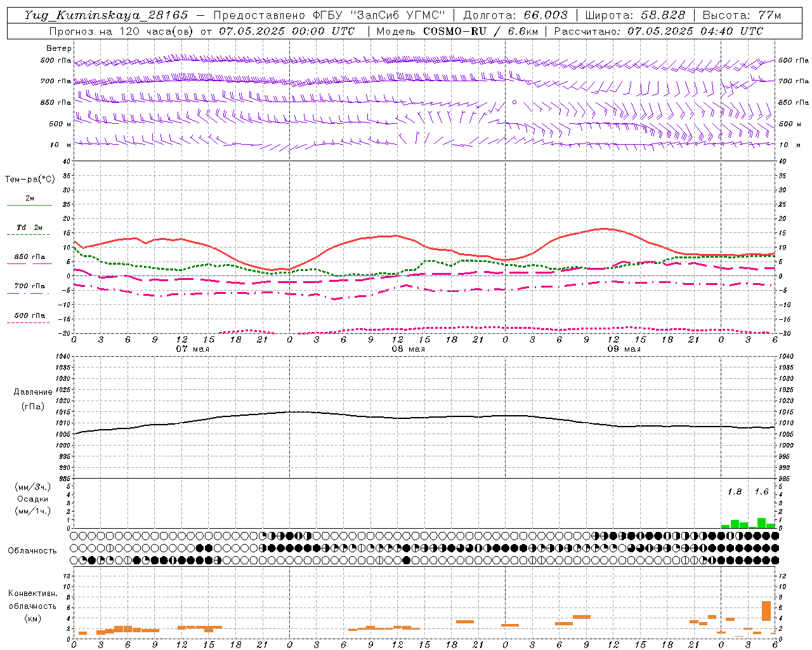Click the 1.6 precipitation total value
The height and width of the screenshot is (650, 812).
pos(761,491)
